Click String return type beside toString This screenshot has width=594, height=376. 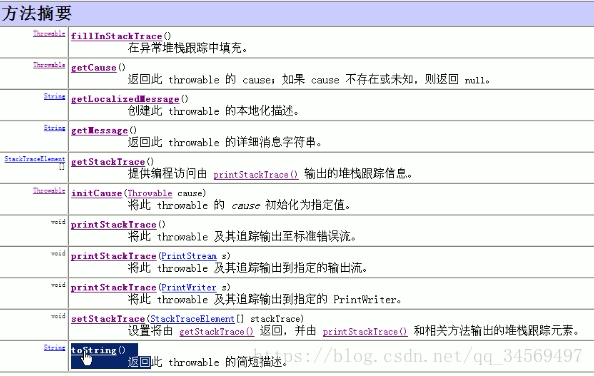point(54,347)
